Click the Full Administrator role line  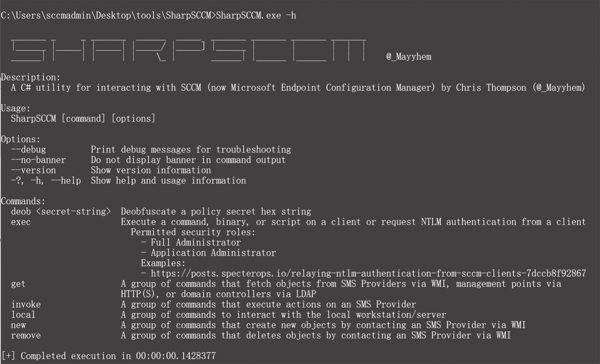[191, 242]
